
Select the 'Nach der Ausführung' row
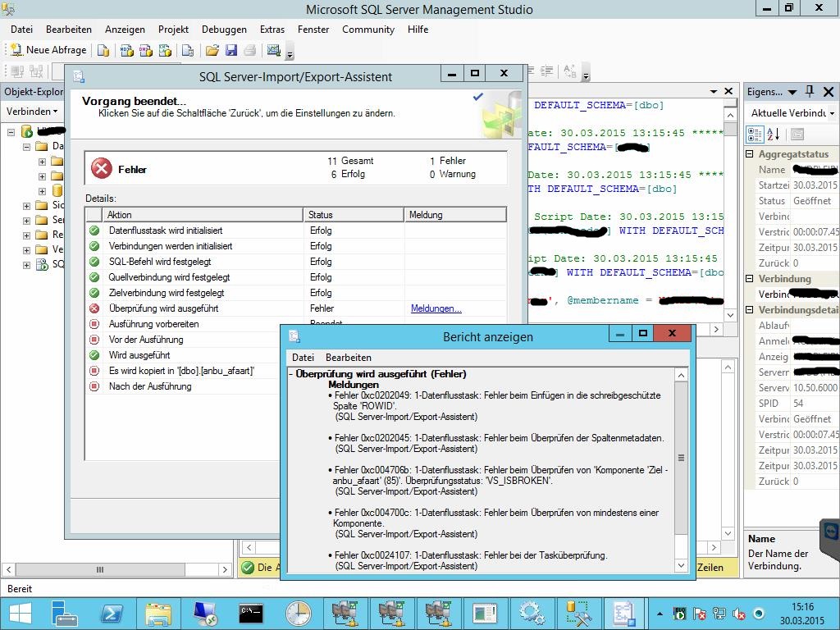(x=183, y=386)
